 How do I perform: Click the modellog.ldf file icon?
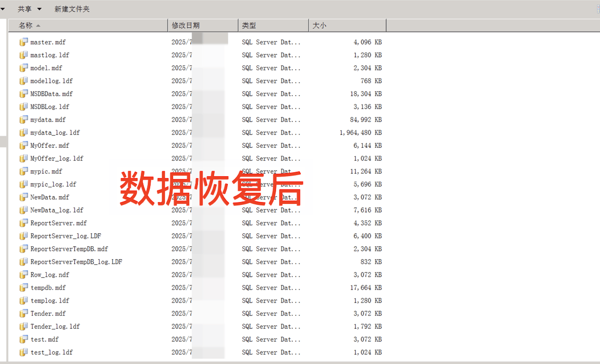point(23,81)
